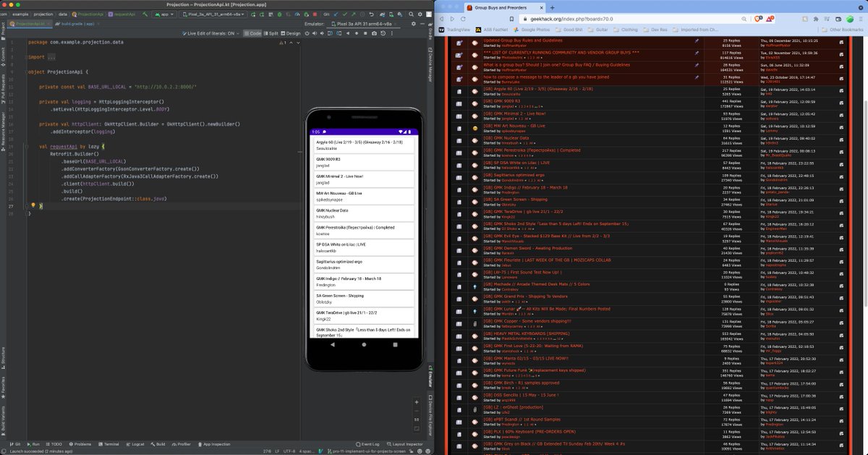Go back in the browser
The width and height of the screenshot is (868, 455).
[x=441, y=19]
